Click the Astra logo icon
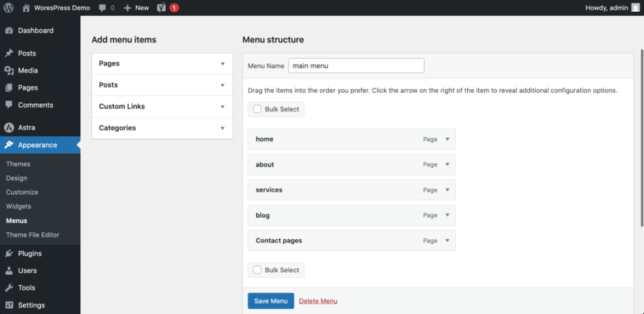Screen dimensions: 644x314 (x=9, y=128)
